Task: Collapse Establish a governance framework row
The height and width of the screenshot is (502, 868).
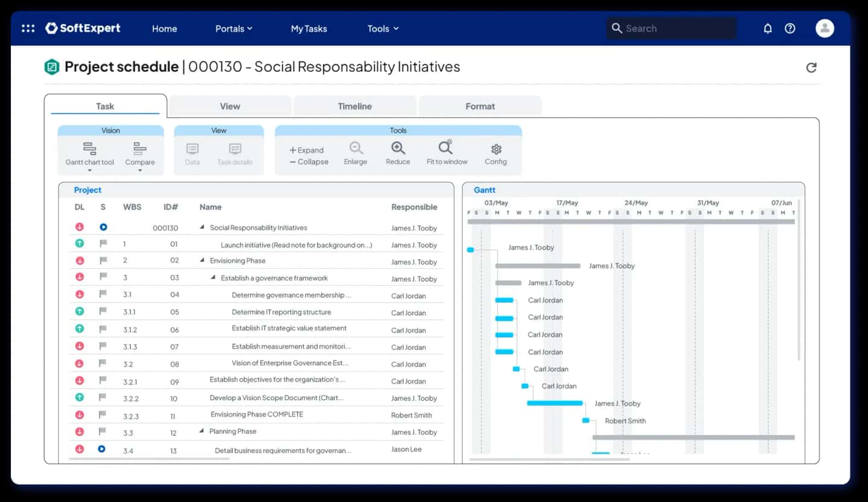Action: (x=213, y=278)
